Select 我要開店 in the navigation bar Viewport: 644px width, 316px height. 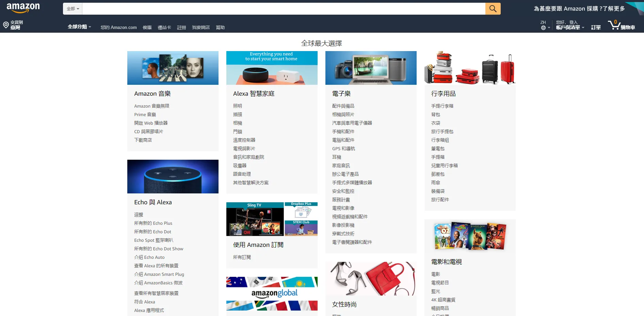(201, 28)
